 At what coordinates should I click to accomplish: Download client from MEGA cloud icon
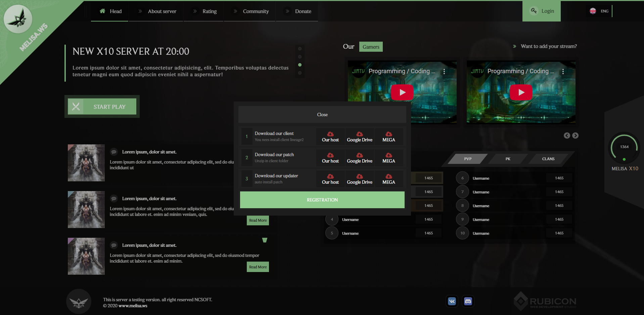coord(389,134)
